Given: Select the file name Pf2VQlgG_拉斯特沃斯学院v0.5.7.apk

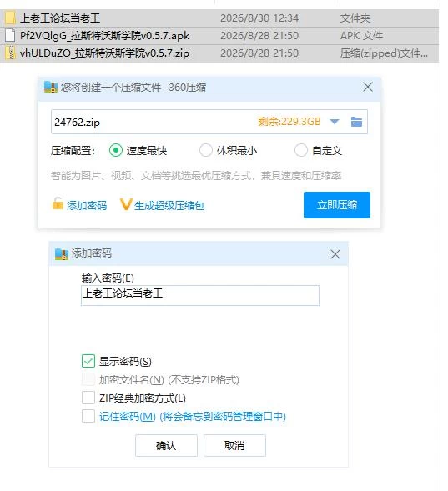Looking at the screenshot, I should [104, 36].
